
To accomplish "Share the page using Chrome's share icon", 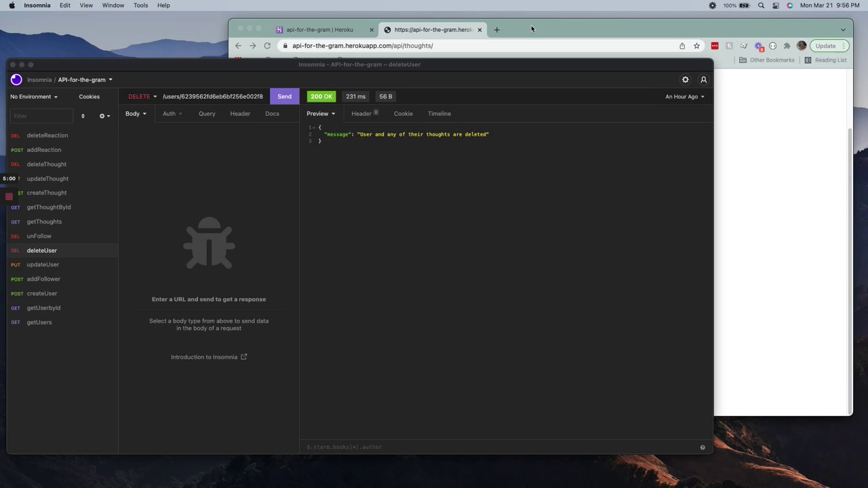I will point(682,45).
